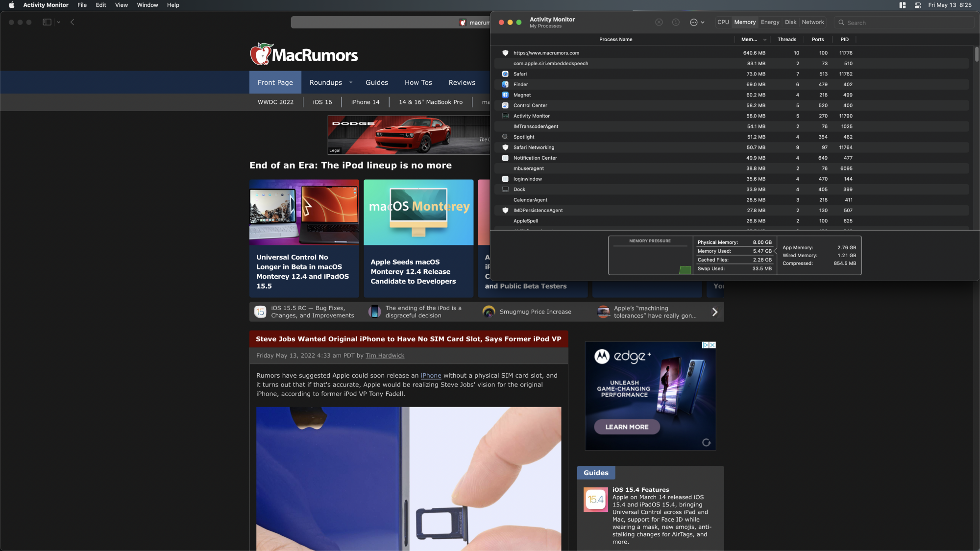This screenshot has width=980, height=551.
Task: Click the Tim Hardwick author link
Action: pos(385,356)
